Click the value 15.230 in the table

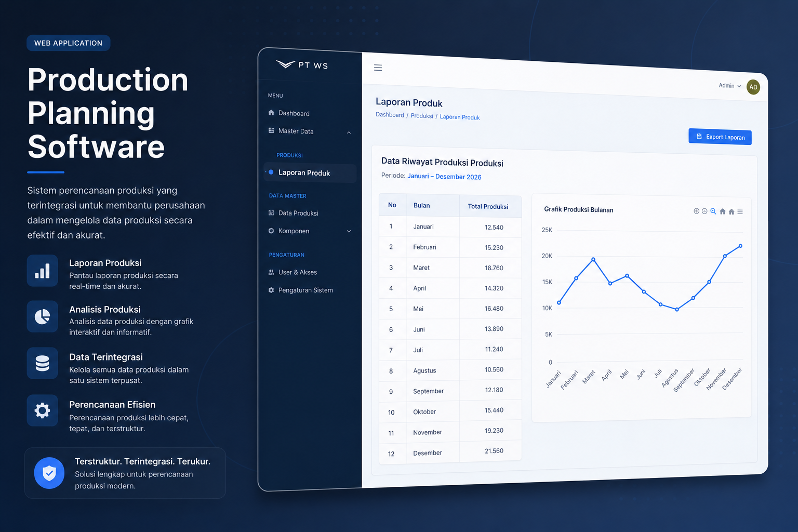[494, 248]
